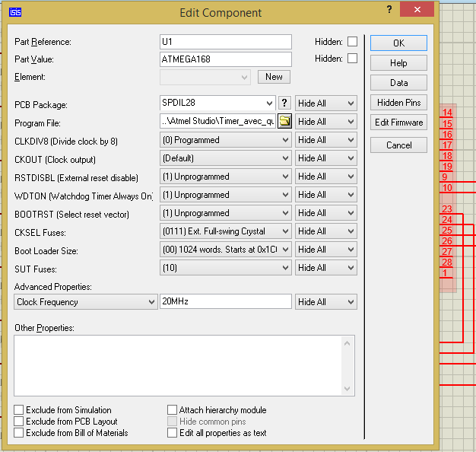The image size is (476, 452).
Task: Click pin 23 on schematic behind dialog
Action: coord(447,209)
